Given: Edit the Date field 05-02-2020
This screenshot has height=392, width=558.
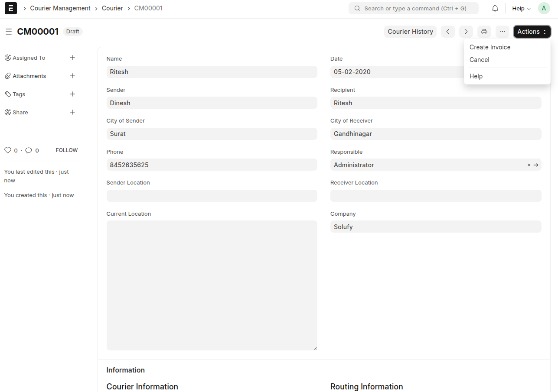Looking at the screenshot, I should (397, 72).
